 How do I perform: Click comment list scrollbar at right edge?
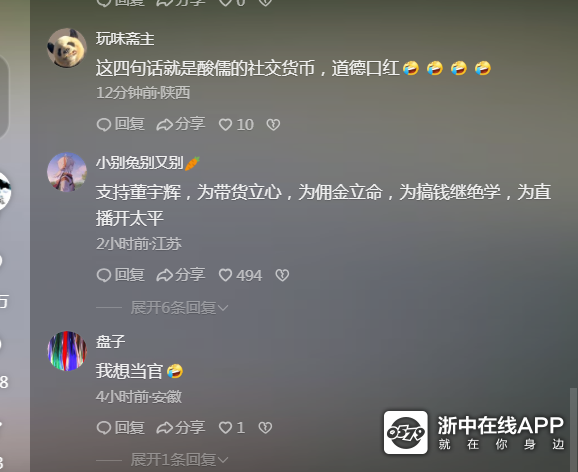573,430
